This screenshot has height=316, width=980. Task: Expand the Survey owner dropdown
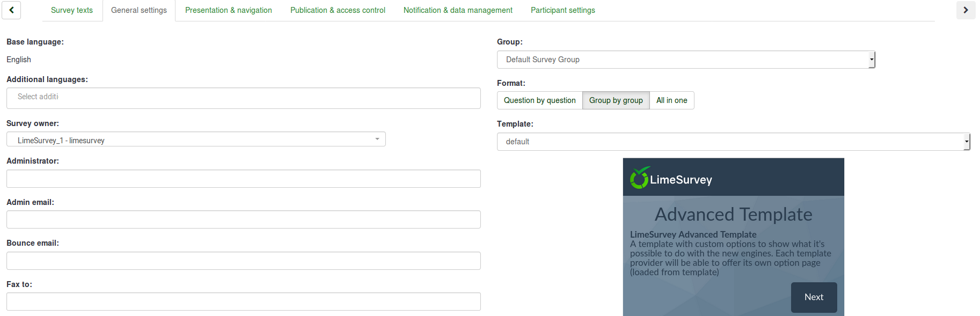pyautogui.click(x=196, y=139)
